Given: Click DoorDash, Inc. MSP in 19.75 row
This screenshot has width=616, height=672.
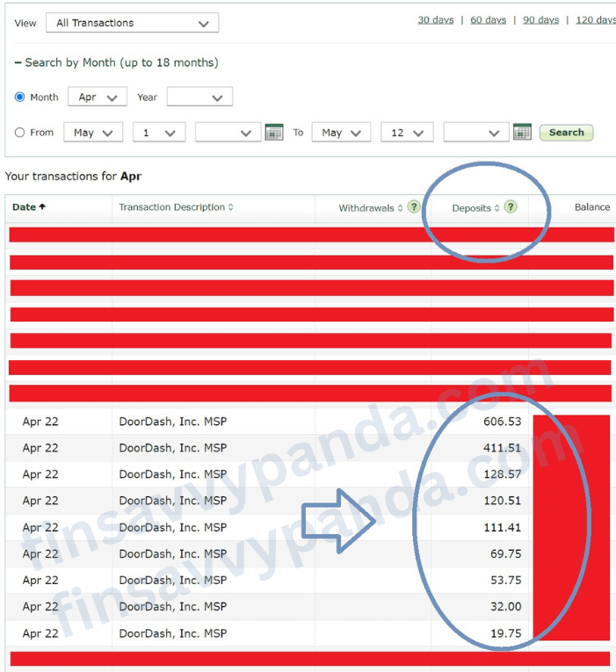Looking at the screenshot, I should point(173,633).
